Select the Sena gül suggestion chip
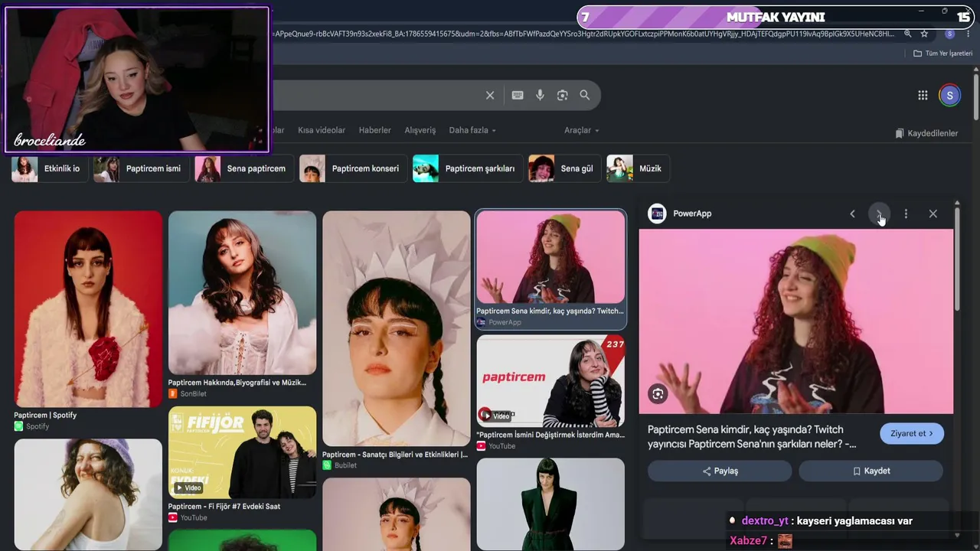This screenshot has height=551, width=980. pyautogui.click(x=564, y=168)
